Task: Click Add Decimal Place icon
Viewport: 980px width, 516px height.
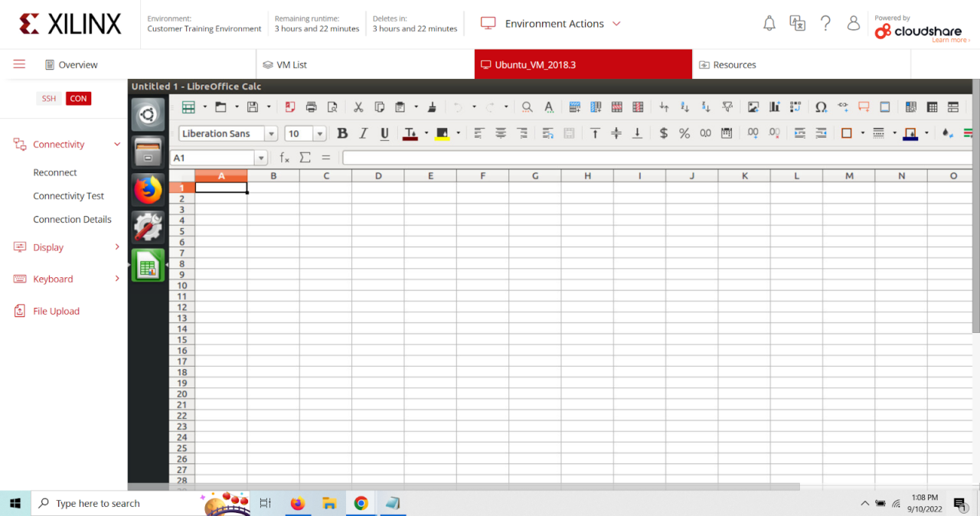Action: tap(753, 133)
